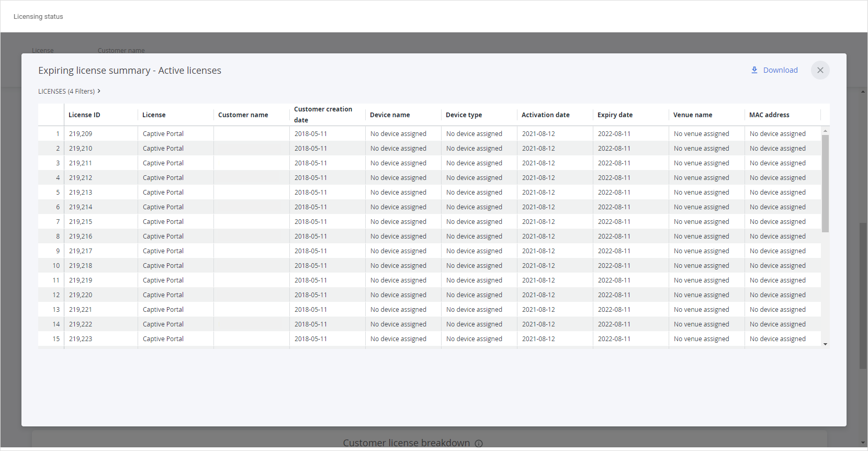Sort by Customer creation date header
Screen dimensions: 868x451
pos(323,115)
